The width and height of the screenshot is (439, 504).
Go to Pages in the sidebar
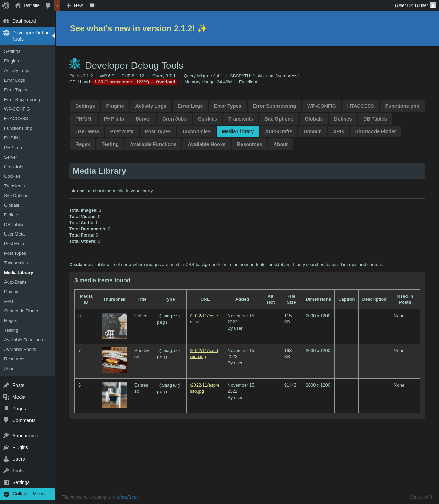click(x=27, y=409)
